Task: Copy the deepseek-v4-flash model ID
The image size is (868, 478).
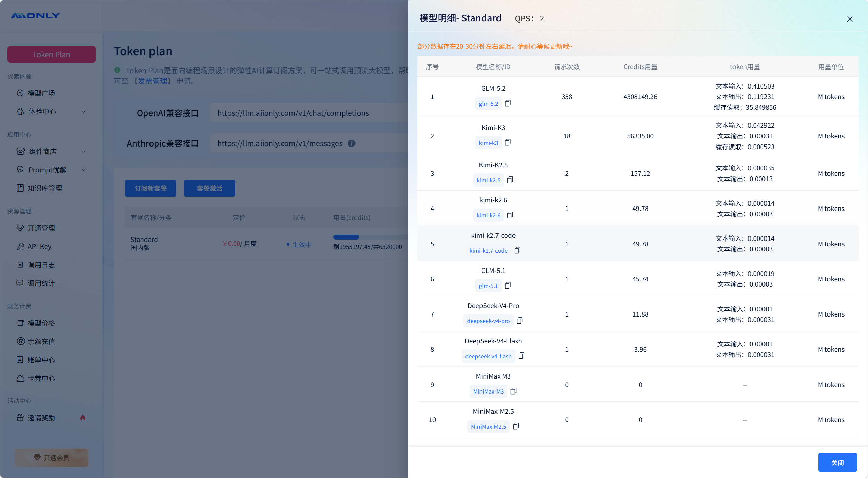Action: click(x=521, y=356)
